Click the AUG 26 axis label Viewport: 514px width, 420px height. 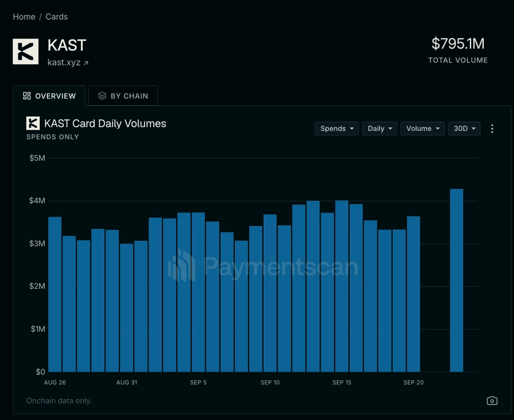click(x=55, y=383)
